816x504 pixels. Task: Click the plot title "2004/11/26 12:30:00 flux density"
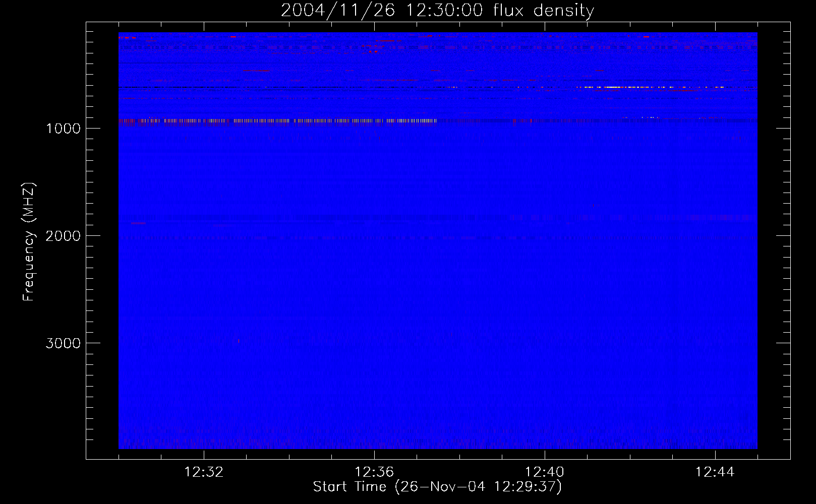point(437,10)
